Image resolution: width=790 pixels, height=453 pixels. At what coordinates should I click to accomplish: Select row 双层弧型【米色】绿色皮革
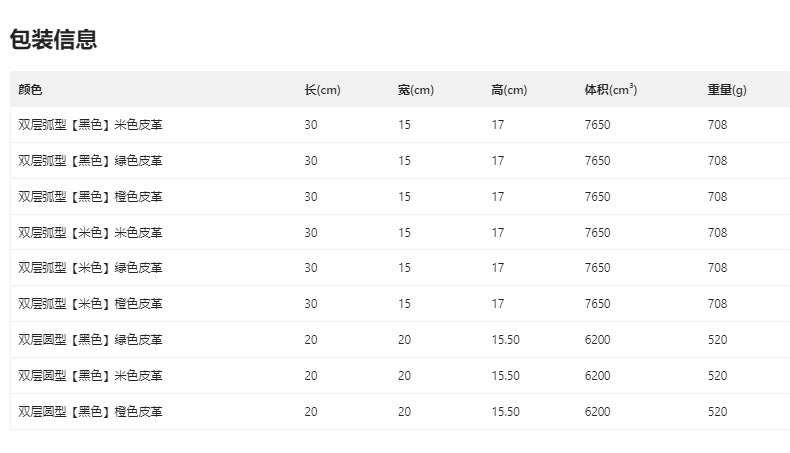pyautogui.click(x=90, y=268)
